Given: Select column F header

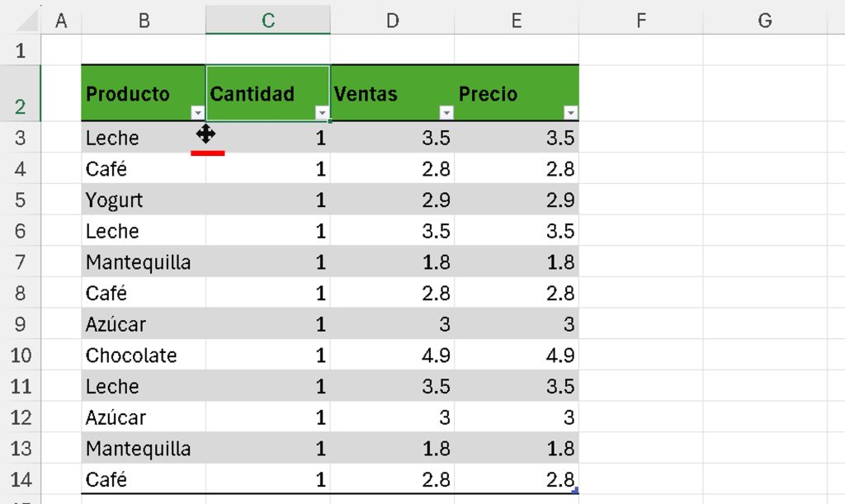Looking at the screenshot, I should pyautogui.click(x=640, y=21).
